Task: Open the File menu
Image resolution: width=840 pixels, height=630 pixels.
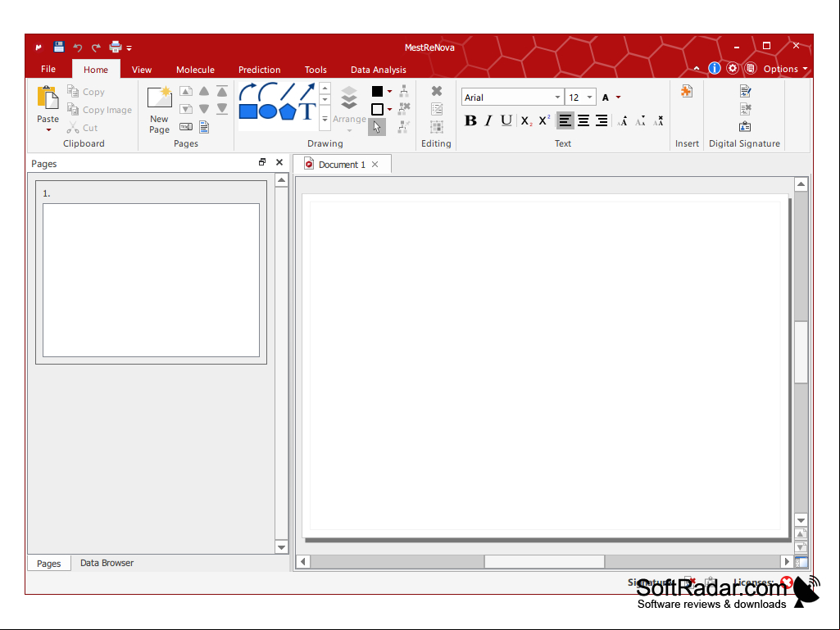Action: pos(48,69)
